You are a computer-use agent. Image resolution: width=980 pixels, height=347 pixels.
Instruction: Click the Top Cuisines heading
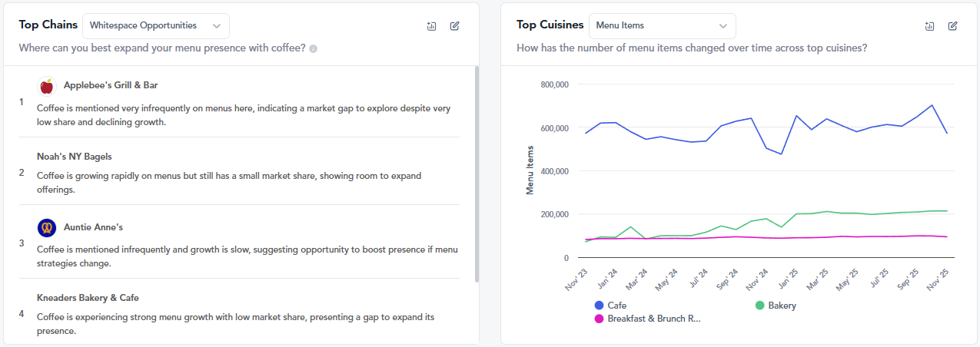coord(550,25)
